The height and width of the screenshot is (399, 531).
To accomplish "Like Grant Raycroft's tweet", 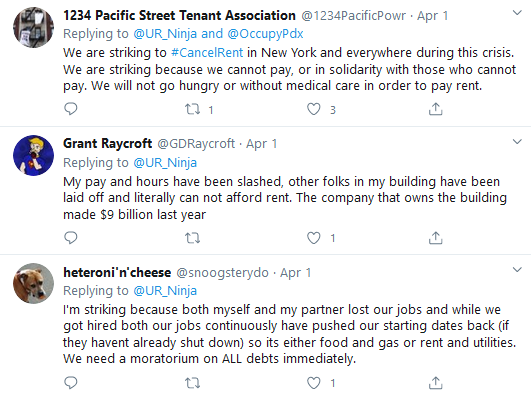I will (x=314, y=238).
